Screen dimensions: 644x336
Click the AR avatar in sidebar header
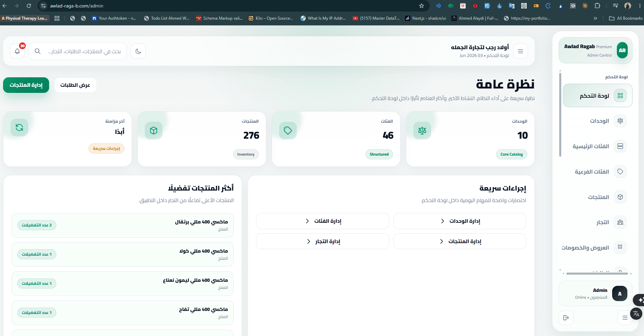click(x=622, y=50)
